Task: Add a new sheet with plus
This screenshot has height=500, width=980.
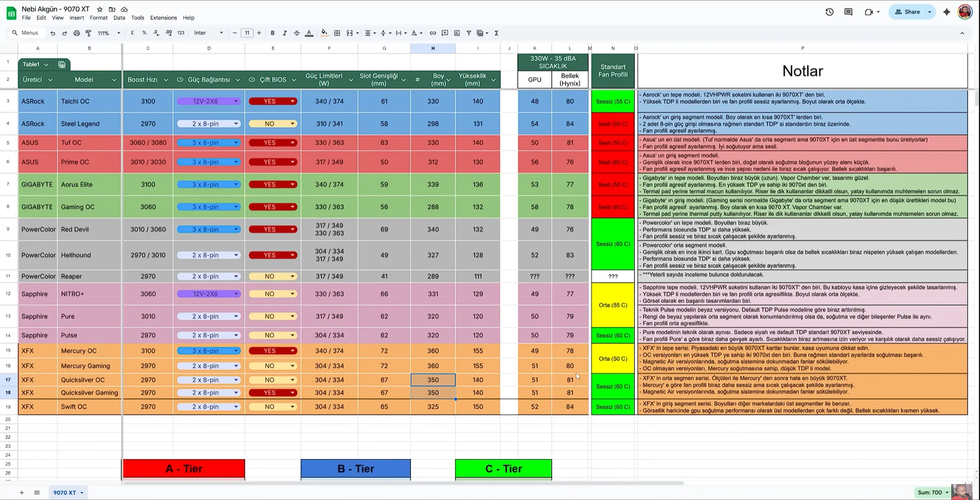Action: [22, 493]
